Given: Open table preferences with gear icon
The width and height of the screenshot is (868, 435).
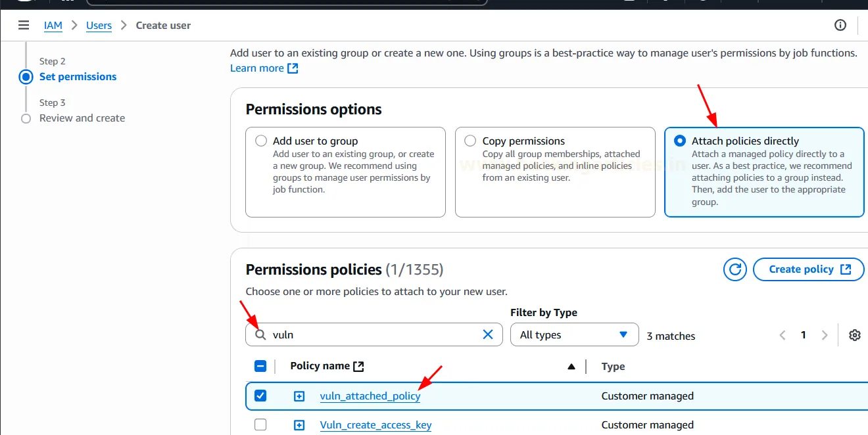Looking at the screenshot, I should click(854, 334).
